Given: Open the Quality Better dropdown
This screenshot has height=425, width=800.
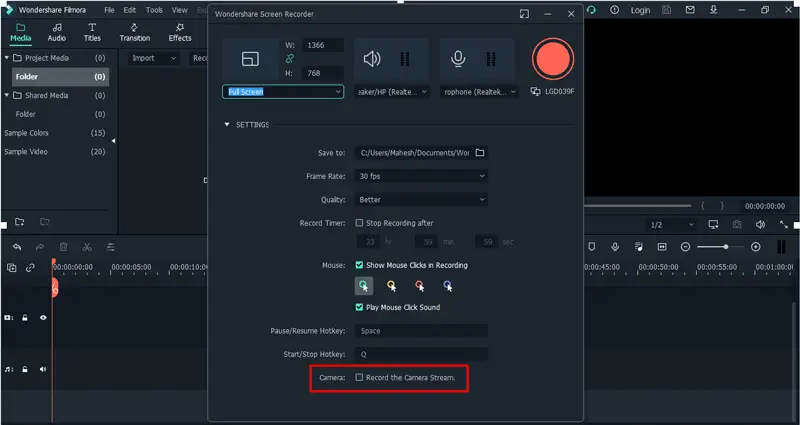Looking at the screenshot, I should pyautogui.click(x=421, y=199).
